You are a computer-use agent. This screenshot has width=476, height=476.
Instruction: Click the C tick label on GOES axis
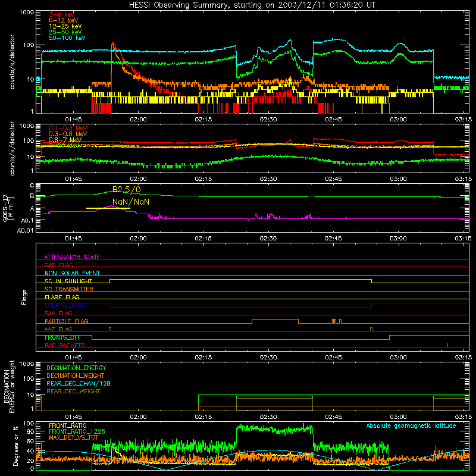[32, 186]
